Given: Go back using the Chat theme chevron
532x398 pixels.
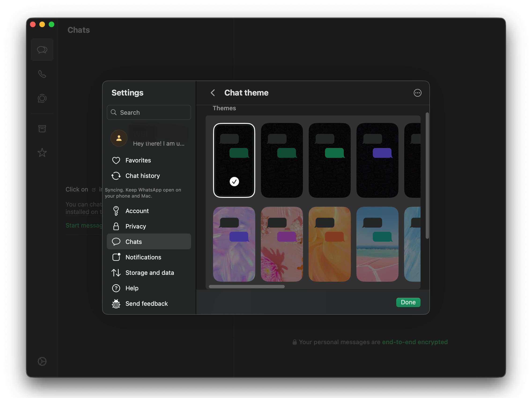Looking at the screenshot, I should coord(213,93).
